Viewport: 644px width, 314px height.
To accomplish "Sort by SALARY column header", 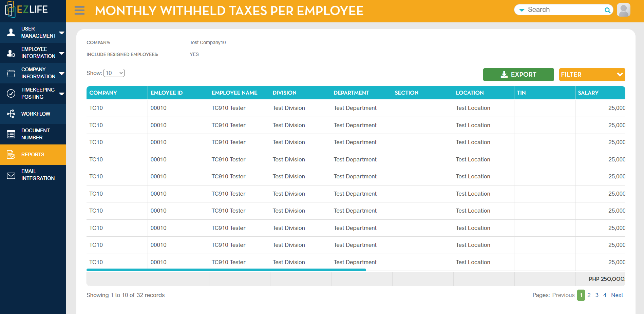I will 600,93.
